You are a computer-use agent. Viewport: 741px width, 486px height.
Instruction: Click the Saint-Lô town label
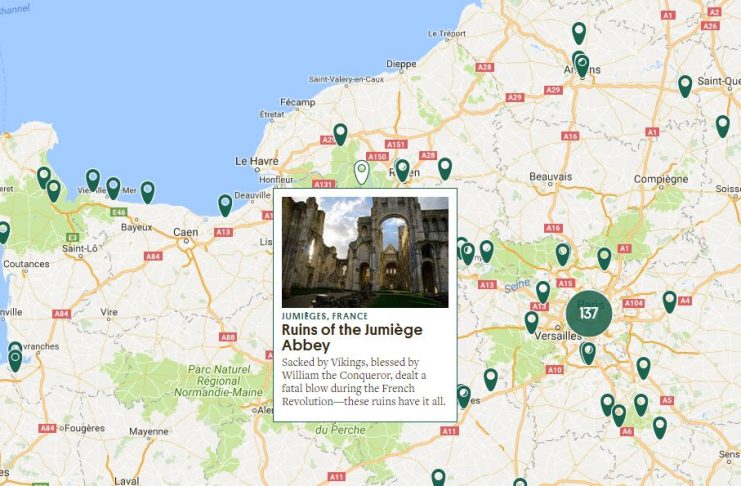(79, 248)
